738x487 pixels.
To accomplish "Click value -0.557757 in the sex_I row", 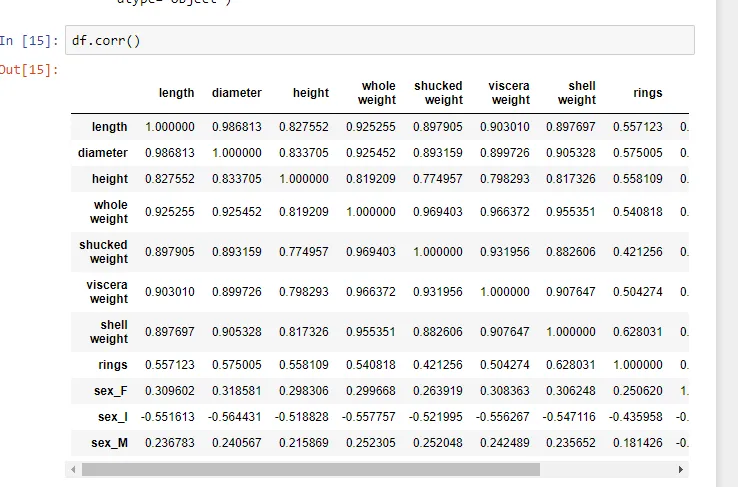I will coord(369,417).
